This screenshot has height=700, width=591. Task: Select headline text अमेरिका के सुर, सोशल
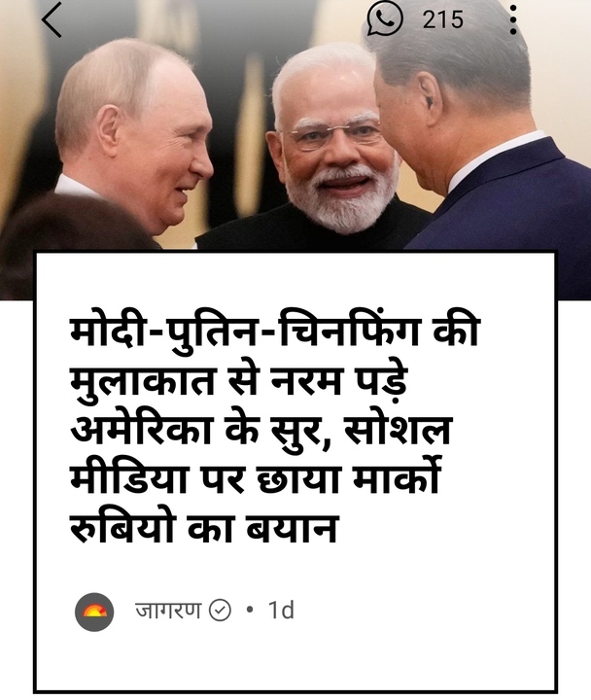261,432
